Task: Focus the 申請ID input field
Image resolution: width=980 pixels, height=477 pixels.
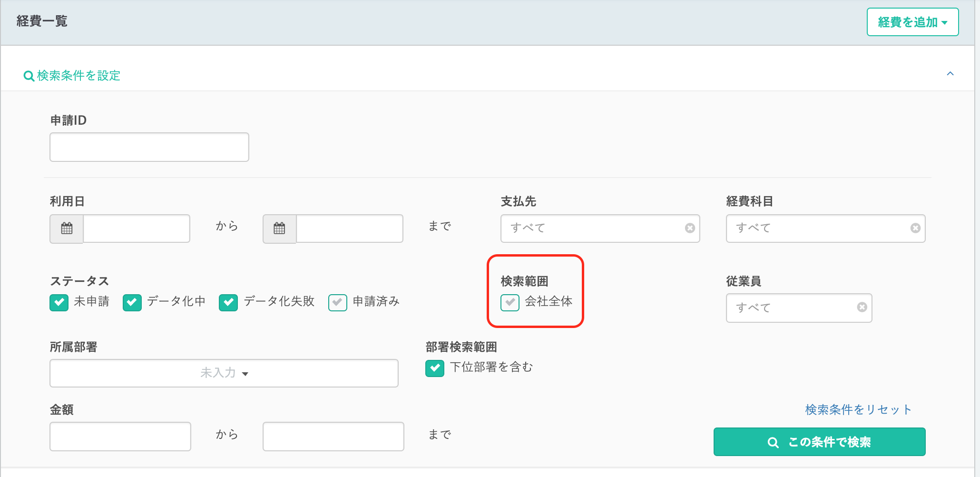Action: 149,147
